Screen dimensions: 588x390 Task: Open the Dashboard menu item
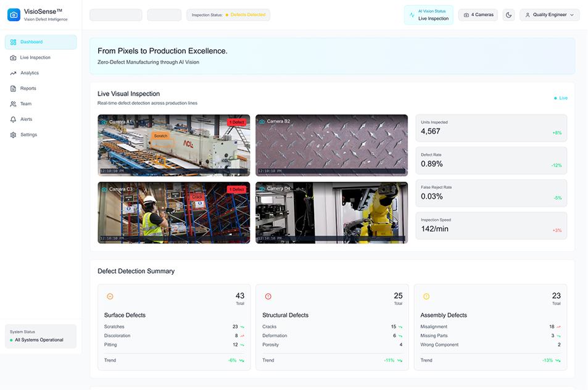tap(41, 42)
